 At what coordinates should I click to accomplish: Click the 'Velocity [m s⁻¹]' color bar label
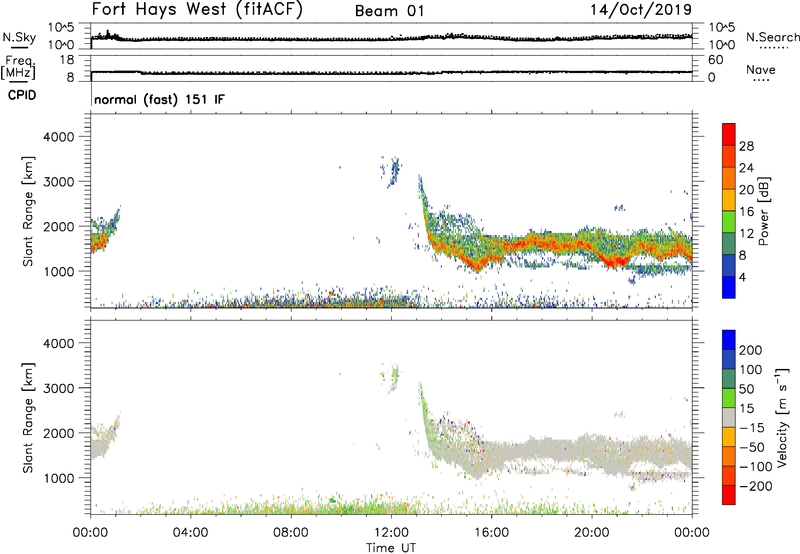point(782,417)
